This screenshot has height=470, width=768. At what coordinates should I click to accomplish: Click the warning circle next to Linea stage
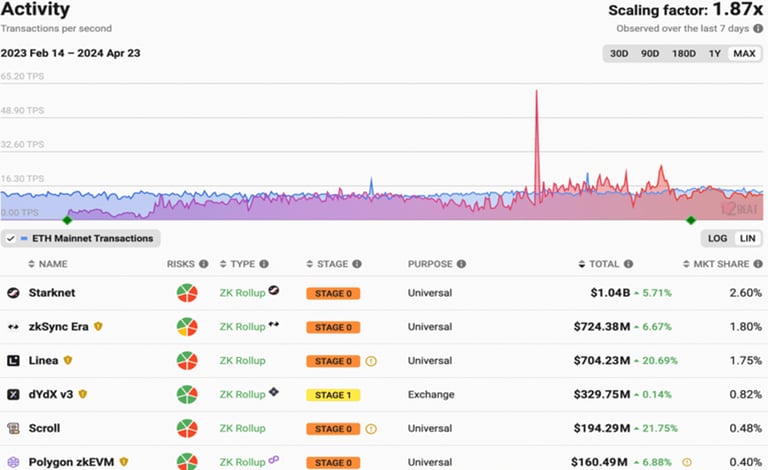coord(371,361)
